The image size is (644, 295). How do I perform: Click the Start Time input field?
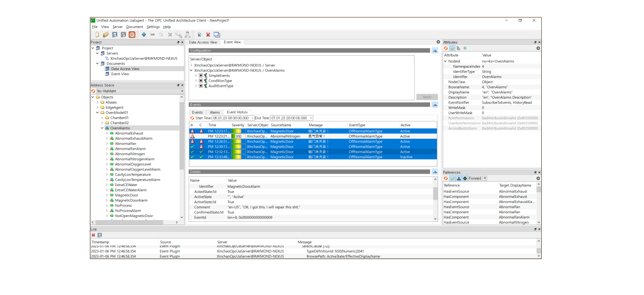231,118
